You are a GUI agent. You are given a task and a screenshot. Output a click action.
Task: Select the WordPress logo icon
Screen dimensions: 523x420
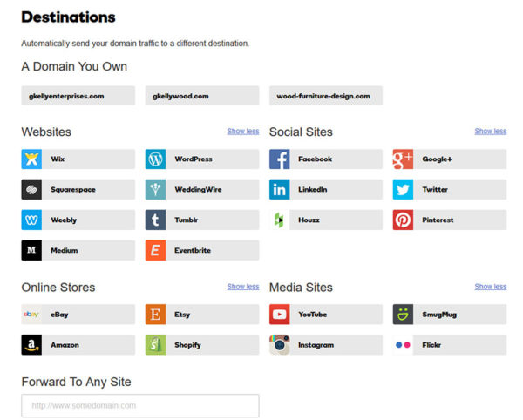pyautogui.click(x=155, y=159)
